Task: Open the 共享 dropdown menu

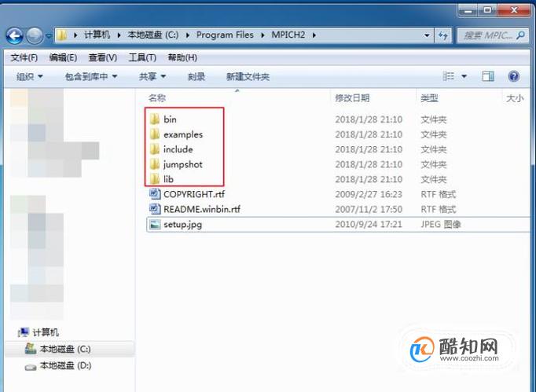Action: (x=152, y=76)
